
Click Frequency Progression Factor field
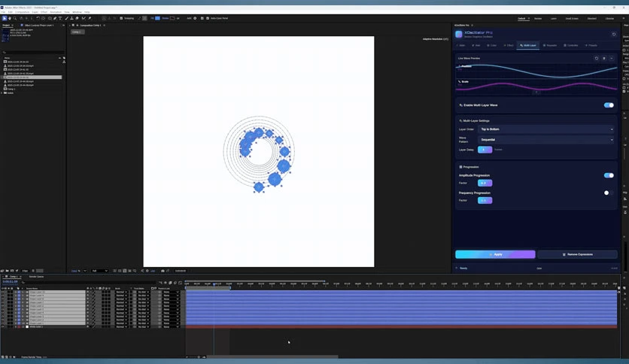485,200
